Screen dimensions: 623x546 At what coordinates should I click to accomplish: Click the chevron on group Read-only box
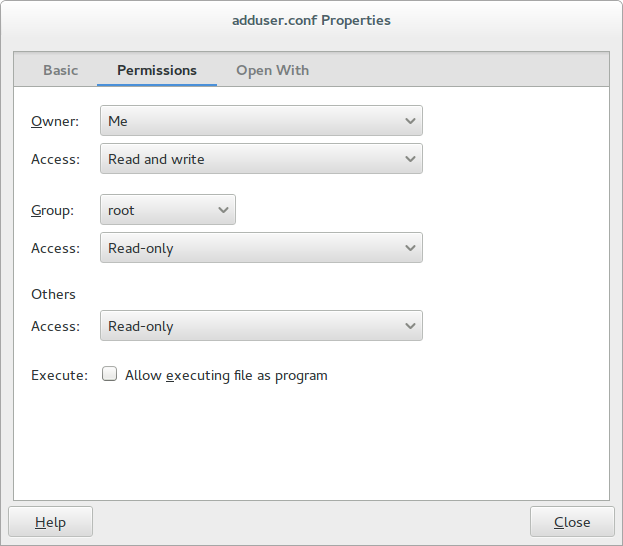coord(410,248)
